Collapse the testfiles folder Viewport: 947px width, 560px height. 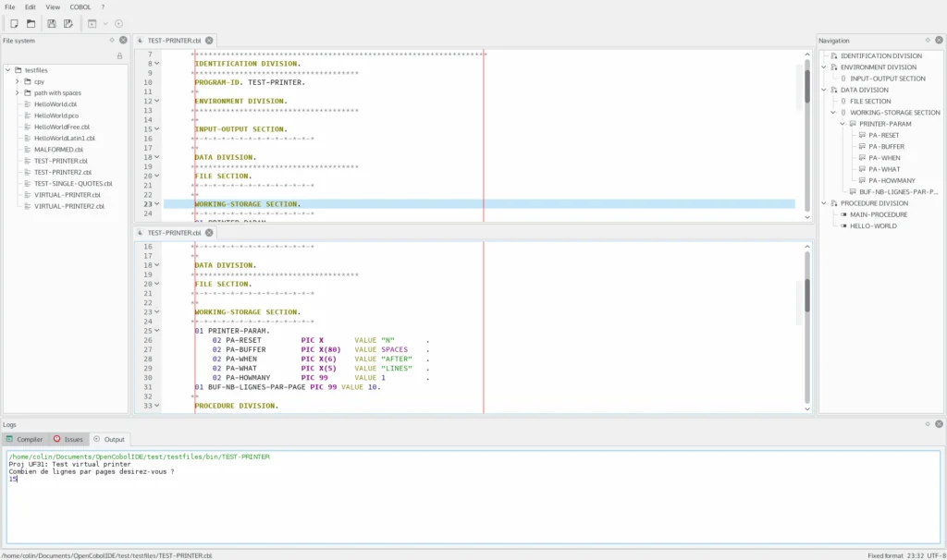point(7,70)
